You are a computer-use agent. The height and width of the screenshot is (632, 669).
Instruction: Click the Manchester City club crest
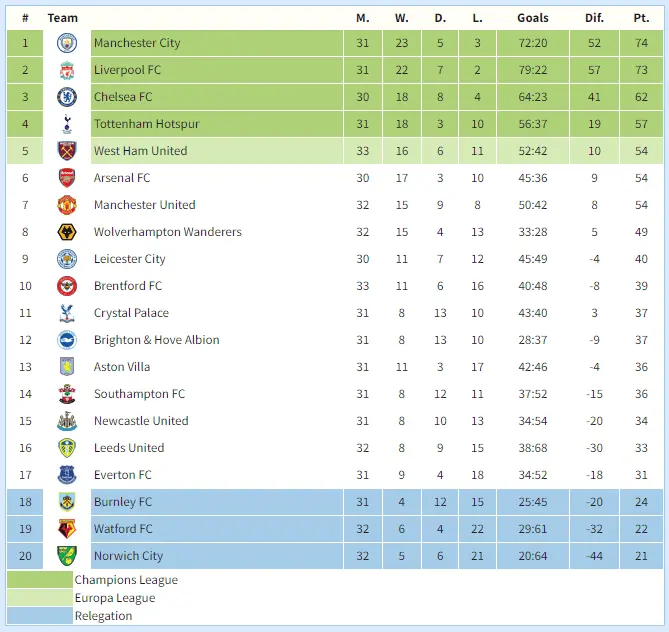tap(67, 43)
